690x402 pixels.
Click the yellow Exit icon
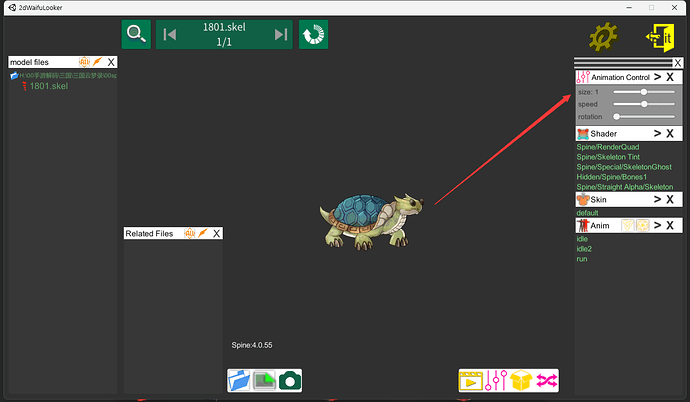pos(660,38)
